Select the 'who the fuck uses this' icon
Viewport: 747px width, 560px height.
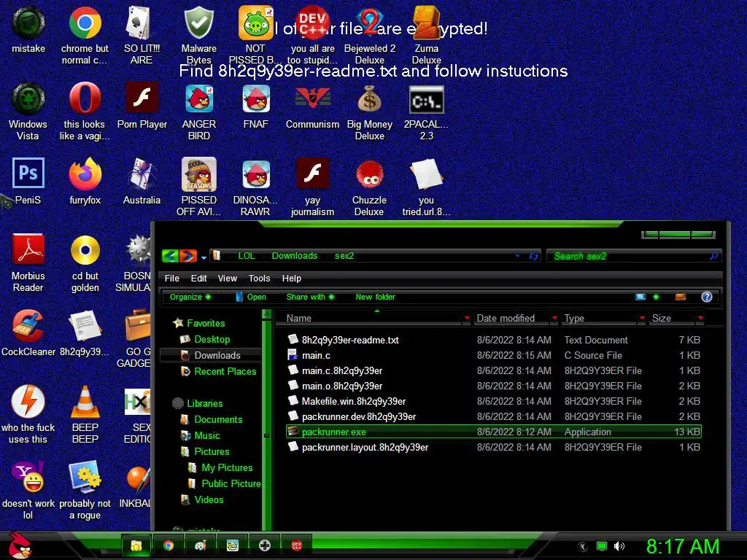click(28, 413)
